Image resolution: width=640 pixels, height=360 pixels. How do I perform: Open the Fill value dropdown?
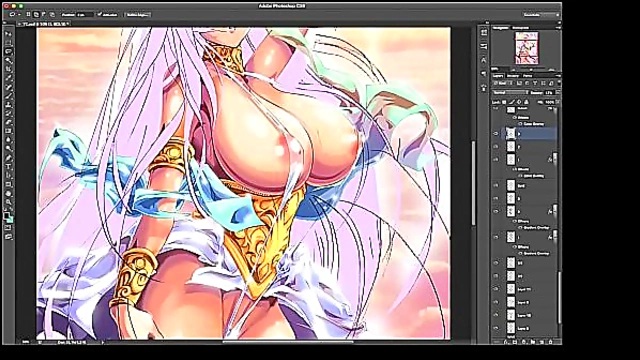click(x=558, y=102)
